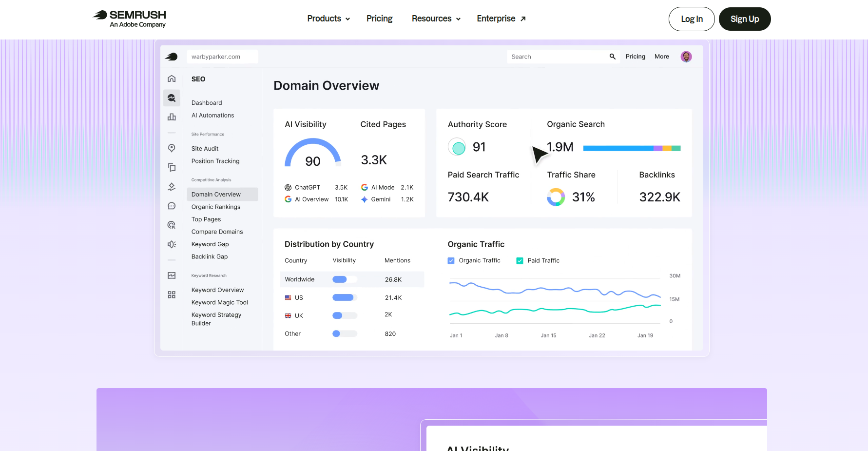
Task: Open Compare Domains menu item
Action: [217, 232]
